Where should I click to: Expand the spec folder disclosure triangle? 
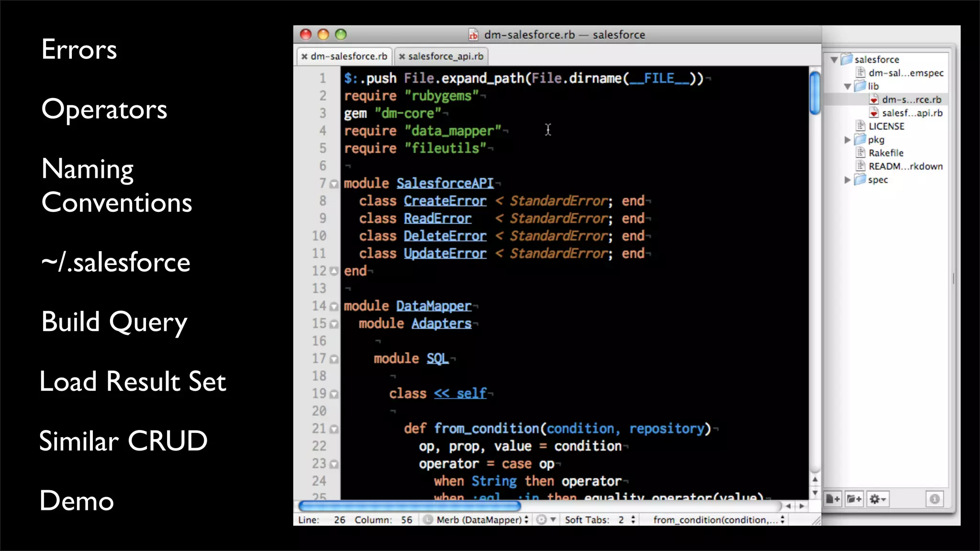pos(847,180)
